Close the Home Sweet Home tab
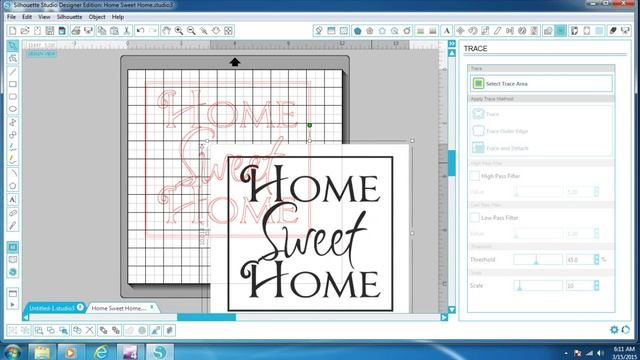The height and width of the screenshot is (360, 640). [152, 307]
